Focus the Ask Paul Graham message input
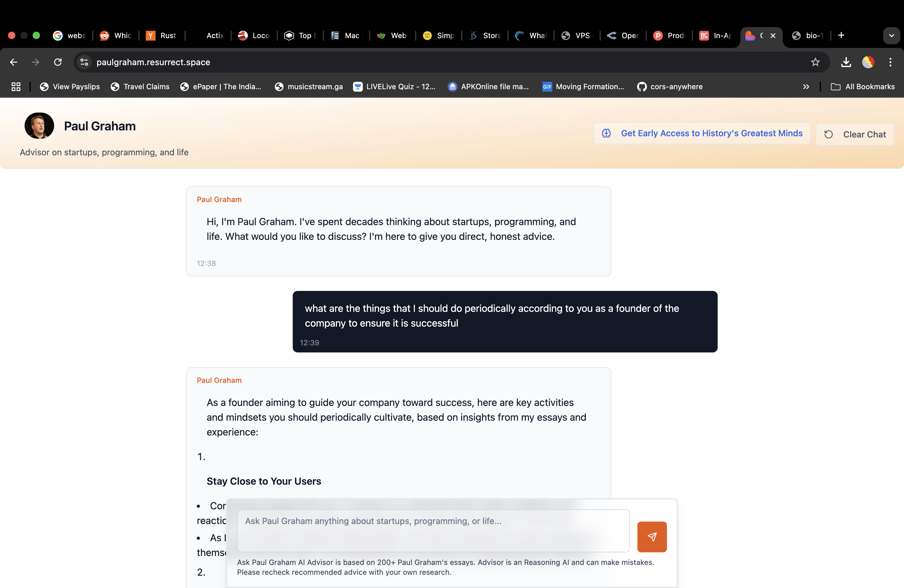 pyautogui.click(x=433, y=530)
